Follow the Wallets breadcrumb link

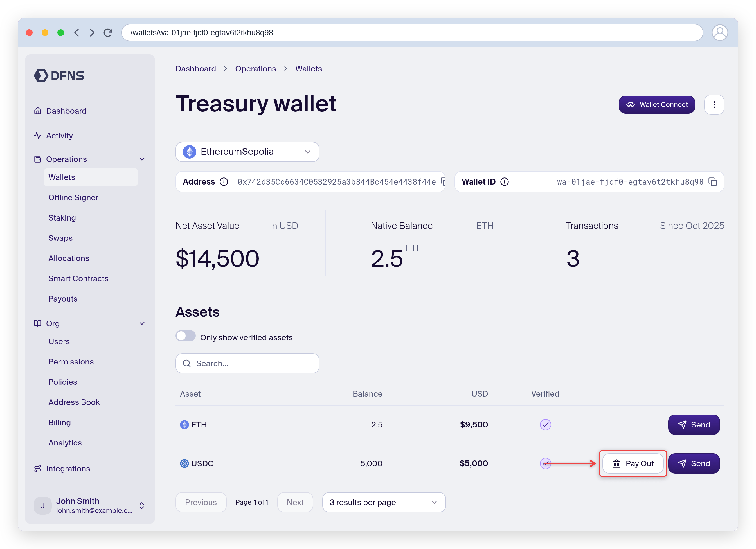tap(309, 69)
